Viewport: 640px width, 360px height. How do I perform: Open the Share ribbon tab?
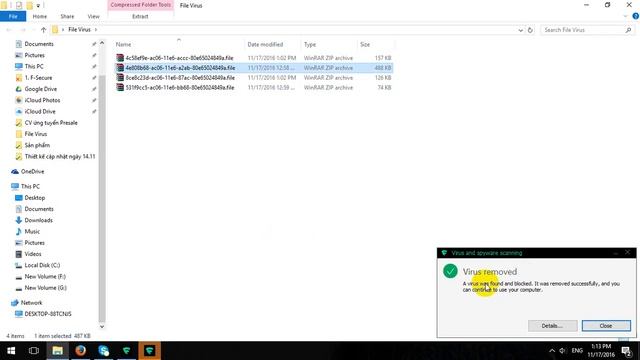[67, 16]
